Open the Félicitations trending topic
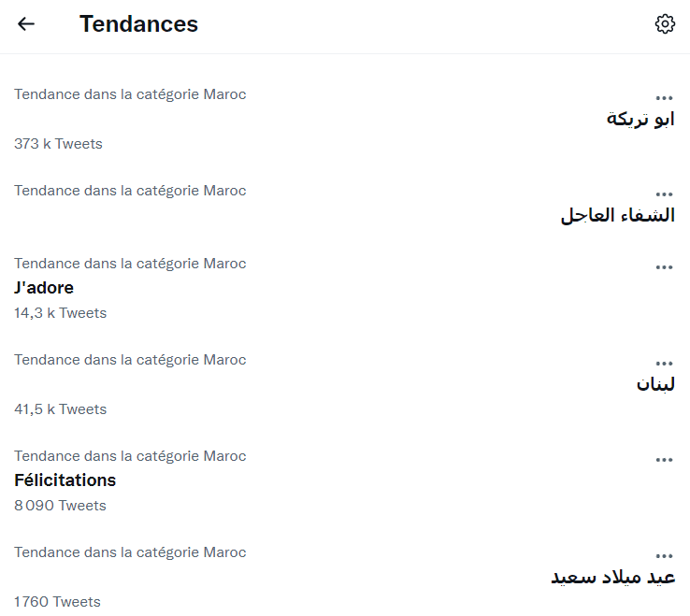The image size is (690, 616). (x=65, y=480)
